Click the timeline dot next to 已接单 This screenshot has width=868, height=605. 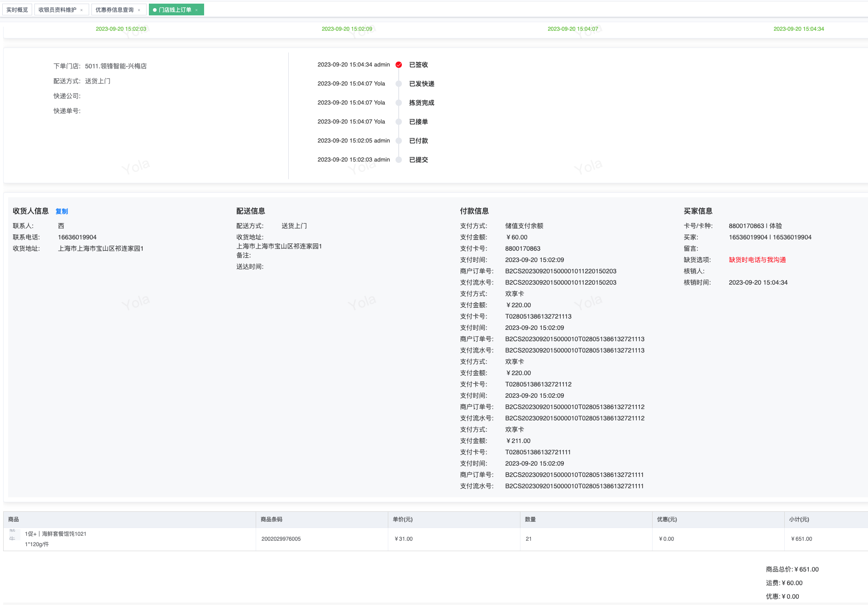pyautogui.click(x=399, y=122)
